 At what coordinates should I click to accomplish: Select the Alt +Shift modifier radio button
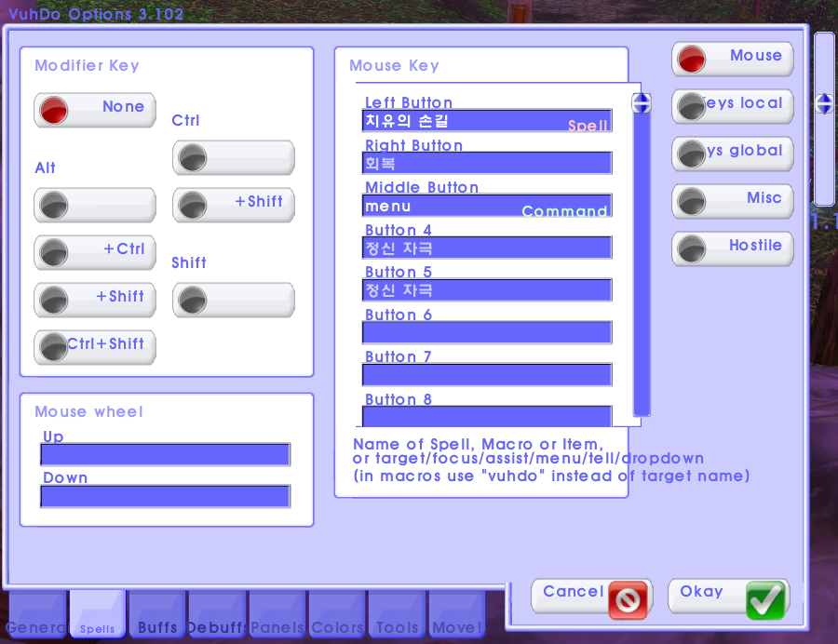(x=95, y=300)
